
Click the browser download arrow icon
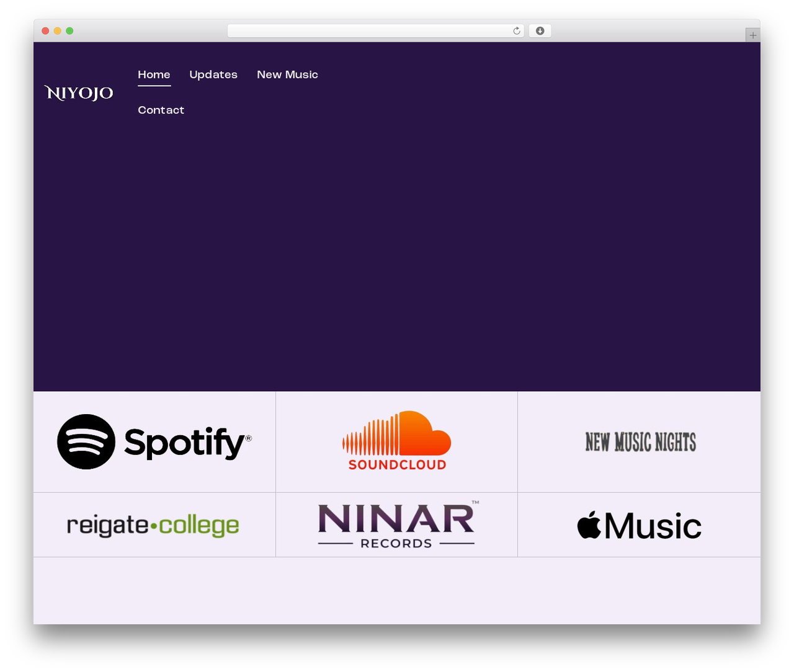click(540, 31)
